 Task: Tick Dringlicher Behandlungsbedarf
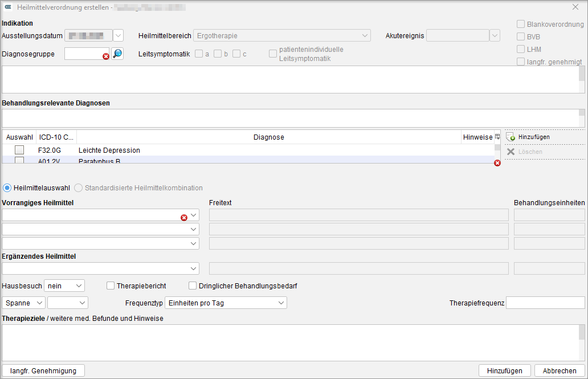point(193,286)
